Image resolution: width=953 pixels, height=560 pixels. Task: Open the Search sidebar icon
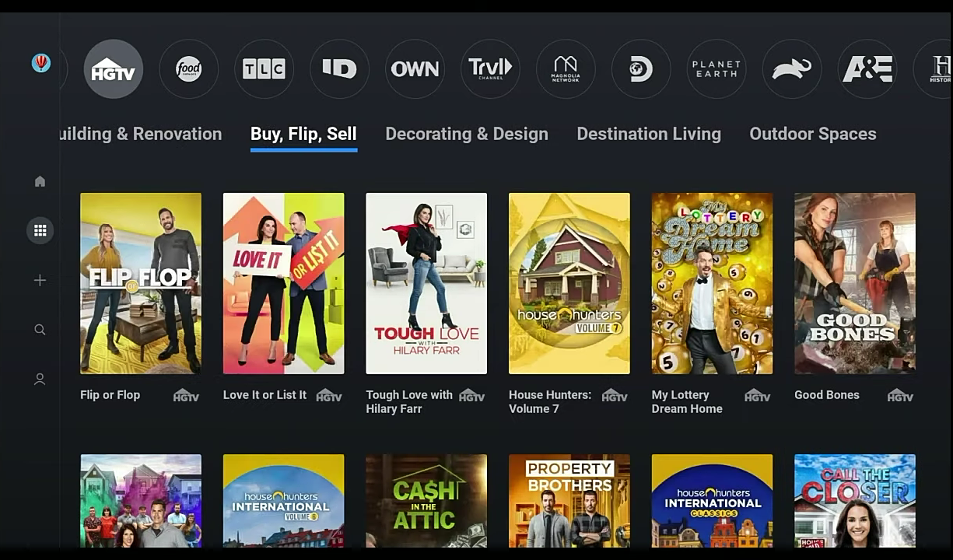tap(40, 330)
